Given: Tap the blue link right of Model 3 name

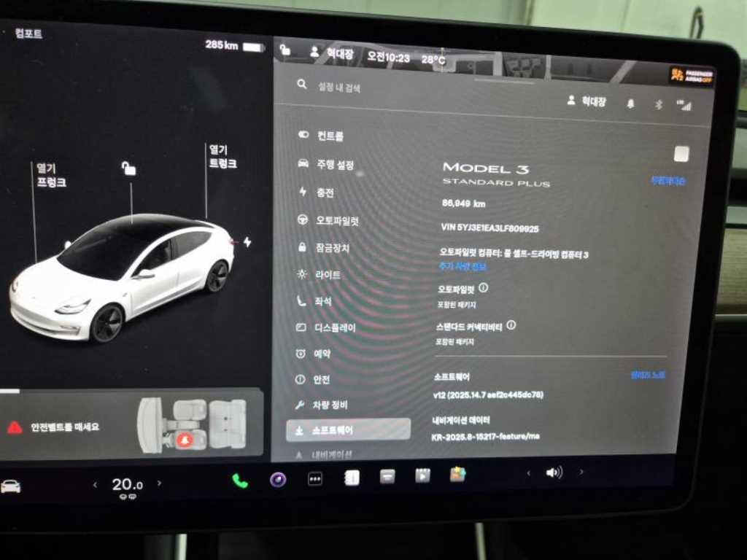Looking at the screenshot, I should pos(668,181).
